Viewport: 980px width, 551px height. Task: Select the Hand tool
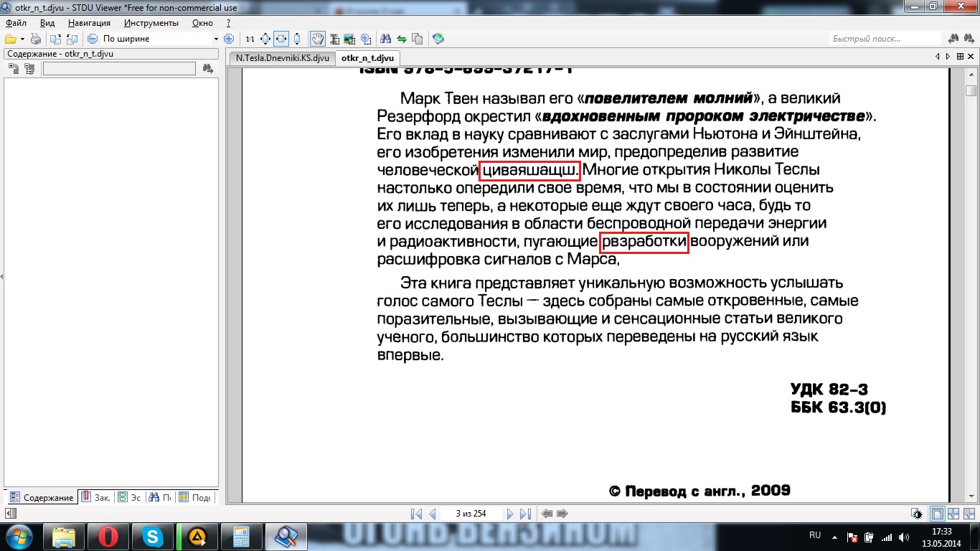pos(316,39)
